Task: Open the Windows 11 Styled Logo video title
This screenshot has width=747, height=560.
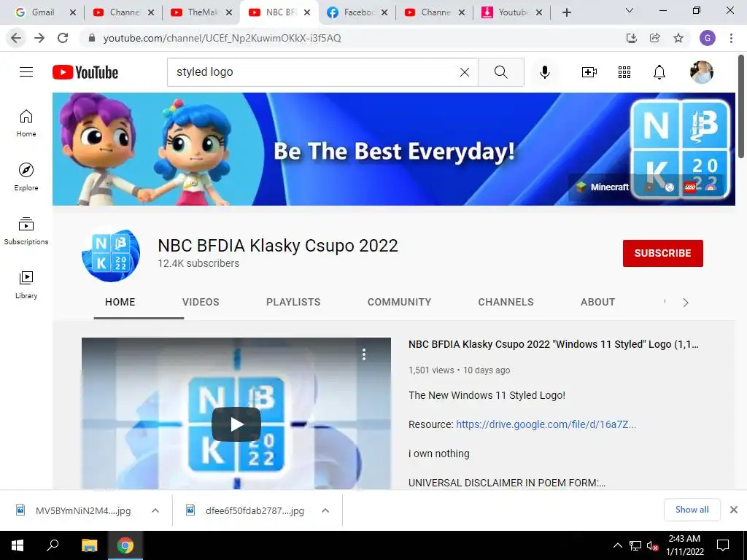Action: click(554, 344)
